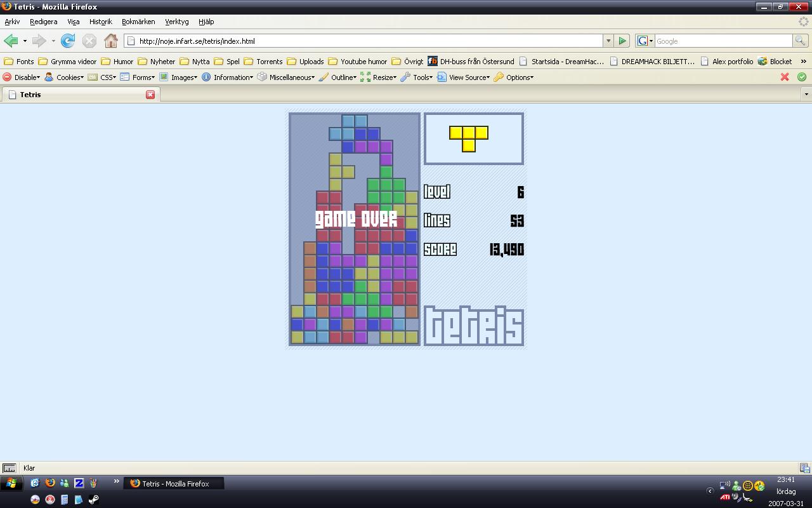Open the Disable developer toolbar menu
Viewport: 812px width, 508px height.
(x=22, y=77)
